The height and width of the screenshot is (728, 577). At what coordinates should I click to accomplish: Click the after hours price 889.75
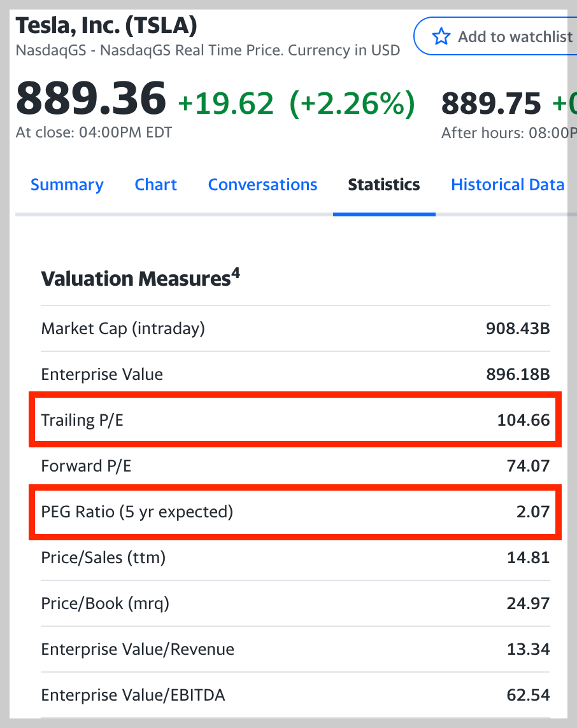(491, 103)
